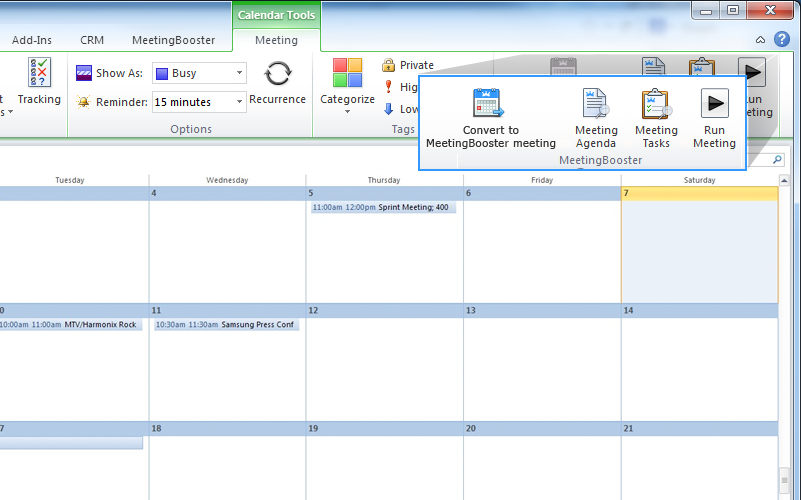
Task: Click the Friday 6 date header
Action: 542,193
